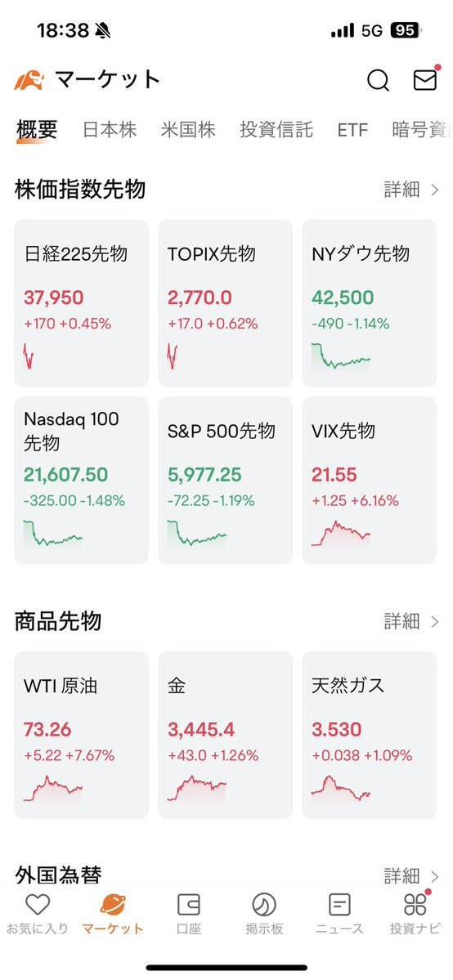Viewport: 453px width, 980px height.
Task: Open the ニュース icon in bottom bar
Action: tap(339, 904)
